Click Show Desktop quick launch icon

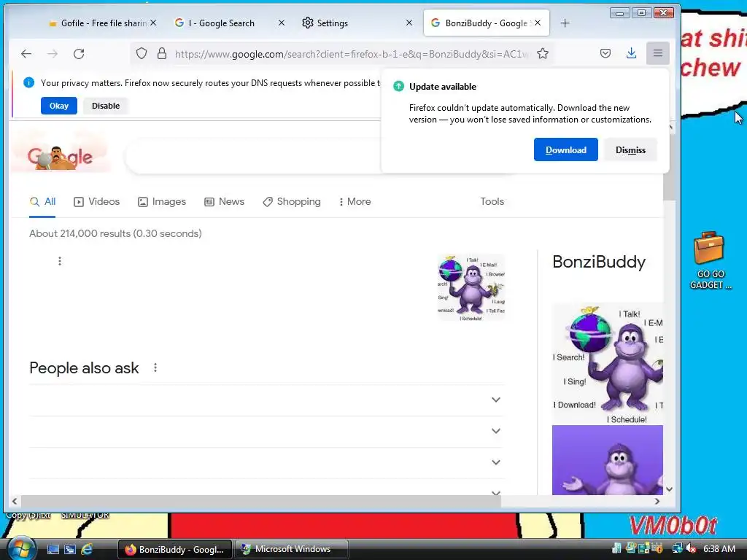coord(53,549)
